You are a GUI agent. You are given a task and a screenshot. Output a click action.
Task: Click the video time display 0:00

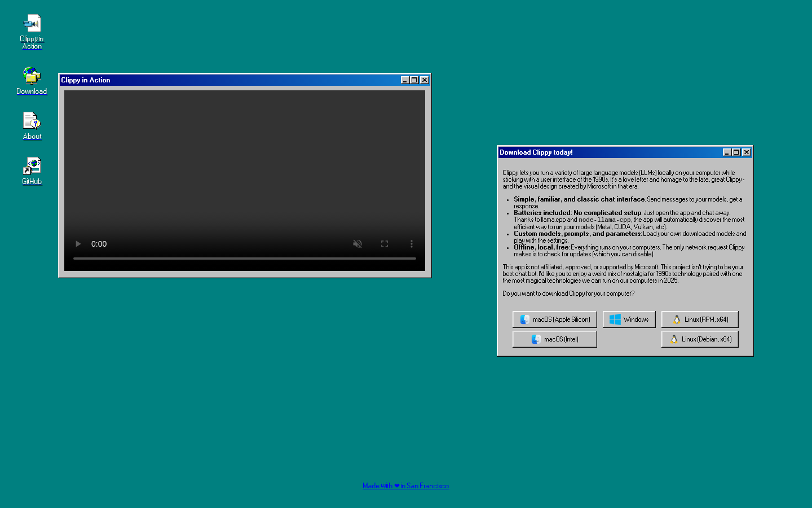click(x=99, y=244)
